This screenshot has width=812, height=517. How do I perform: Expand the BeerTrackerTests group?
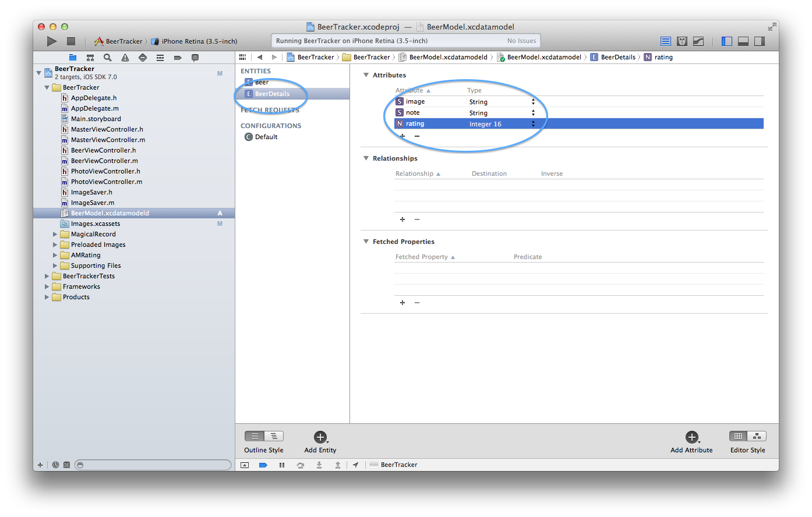click(x=47, y=277)
